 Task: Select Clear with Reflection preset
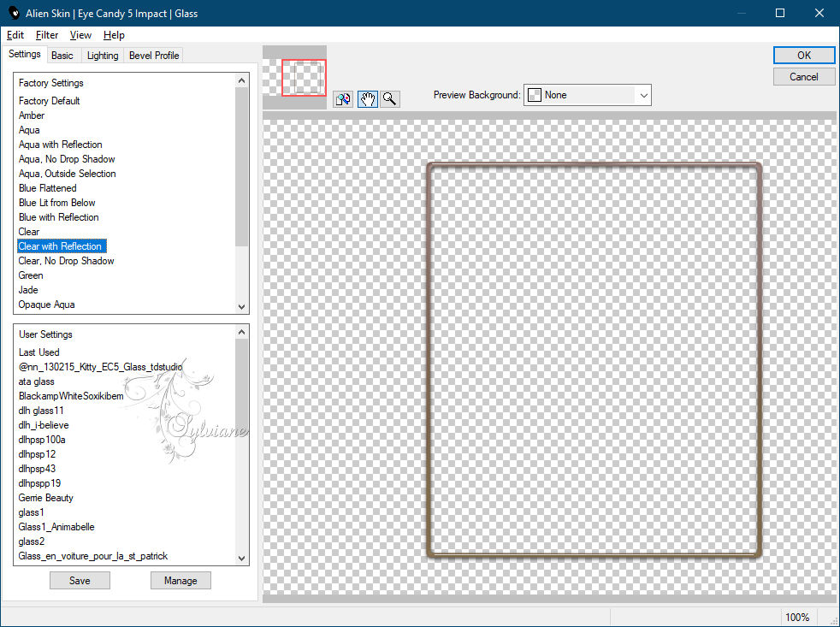[62, 246]
